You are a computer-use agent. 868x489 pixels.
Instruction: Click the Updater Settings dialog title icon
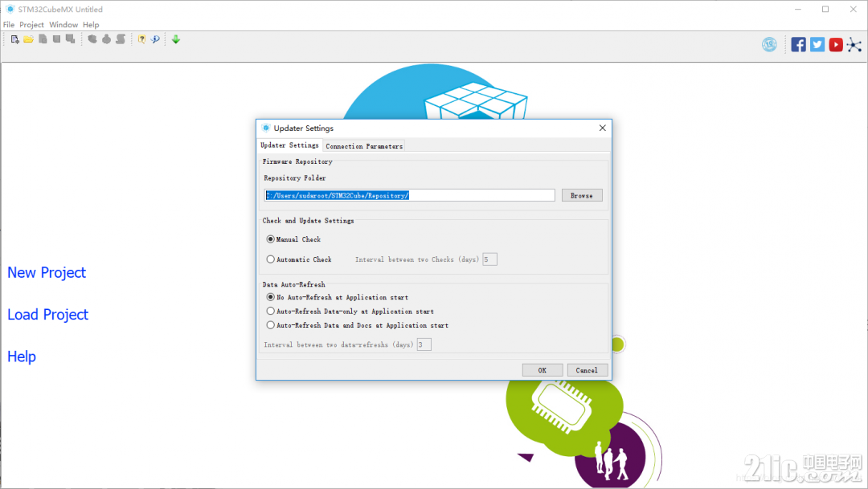(x=266, y=128)
